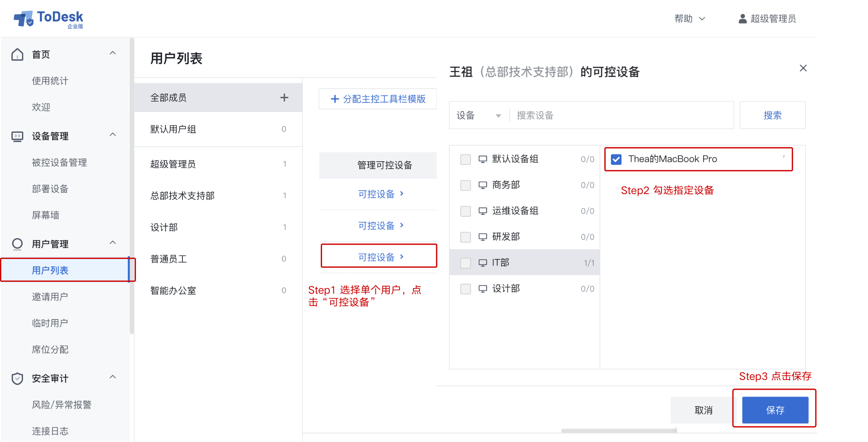
Task: Click into 搜索设备 input field
Action: (x=622, y=116)
